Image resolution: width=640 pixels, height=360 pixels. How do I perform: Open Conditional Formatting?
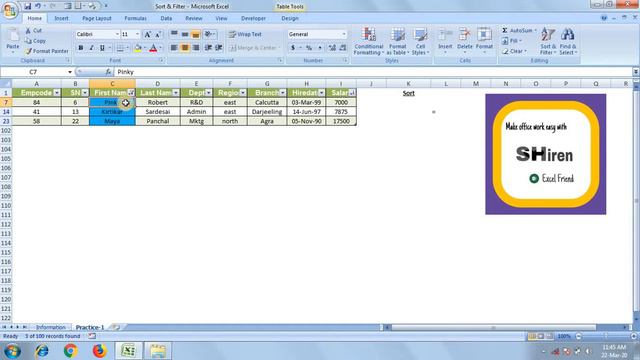click(x=369, y=41)
